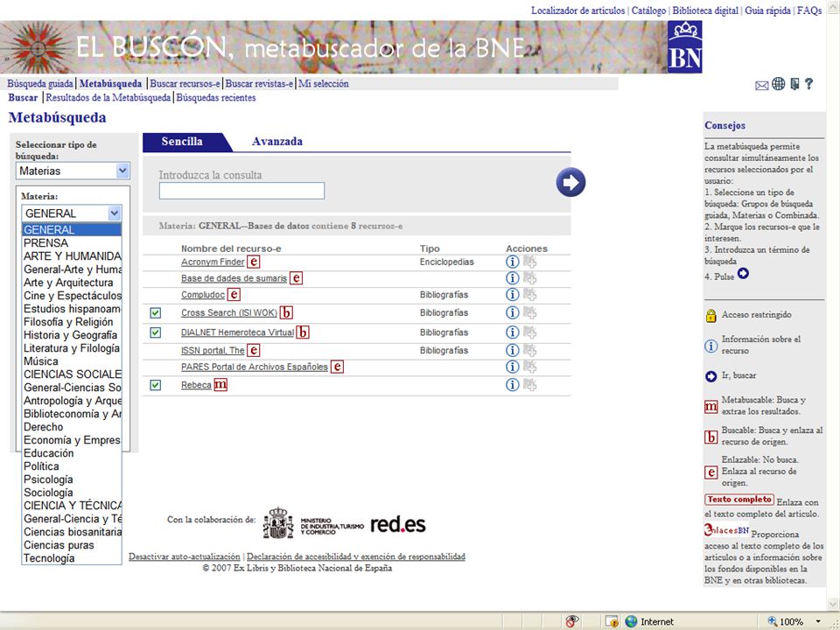840x630 pixels.
Task: Open info icon for Compludoc
Action: click(x=512, y=294)
